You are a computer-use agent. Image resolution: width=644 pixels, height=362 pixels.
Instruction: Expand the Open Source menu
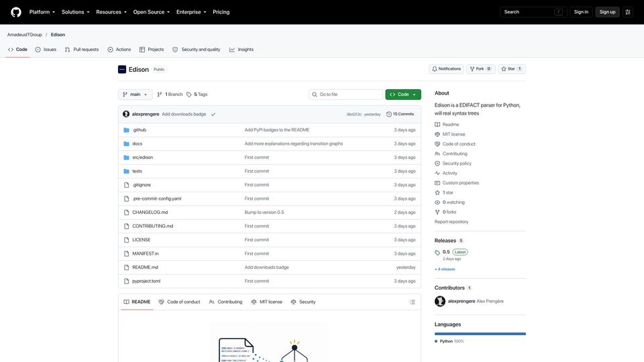[151, 12]
